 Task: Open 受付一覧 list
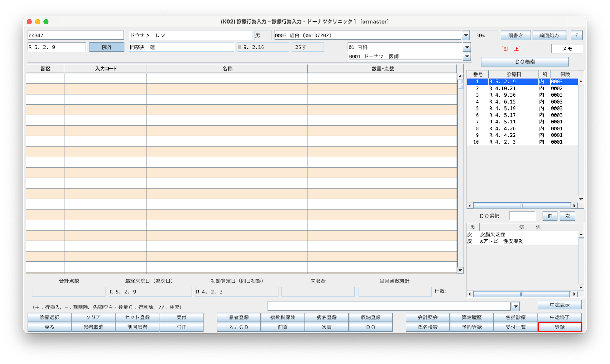(516, 327)
